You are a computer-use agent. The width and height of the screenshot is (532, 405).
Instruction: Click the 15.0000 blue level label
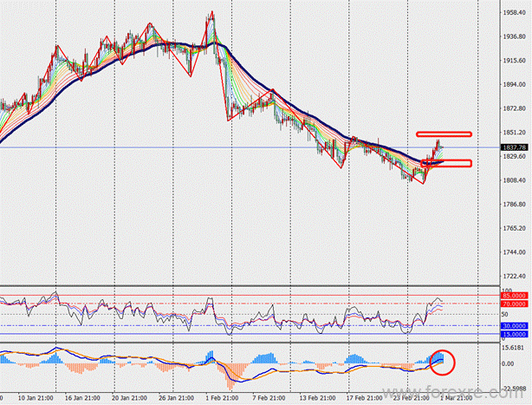(x=515, y=335)
